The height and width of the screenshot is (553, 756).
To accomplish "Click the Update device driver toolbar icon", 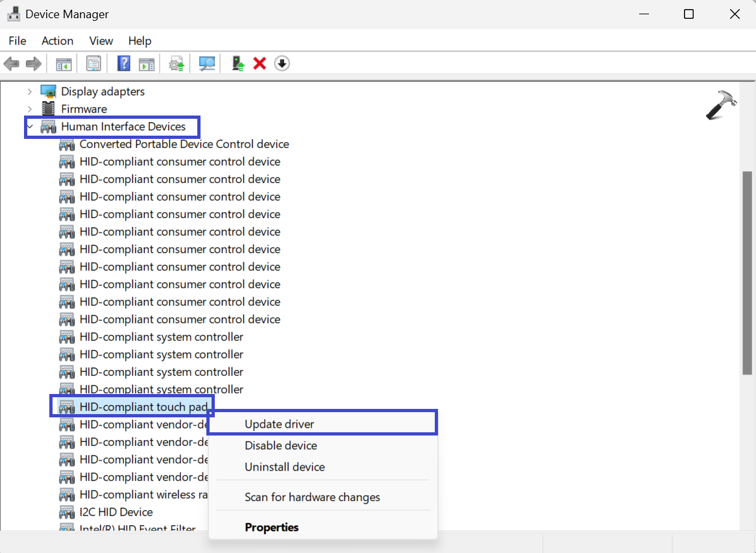I will pos(238,64).
